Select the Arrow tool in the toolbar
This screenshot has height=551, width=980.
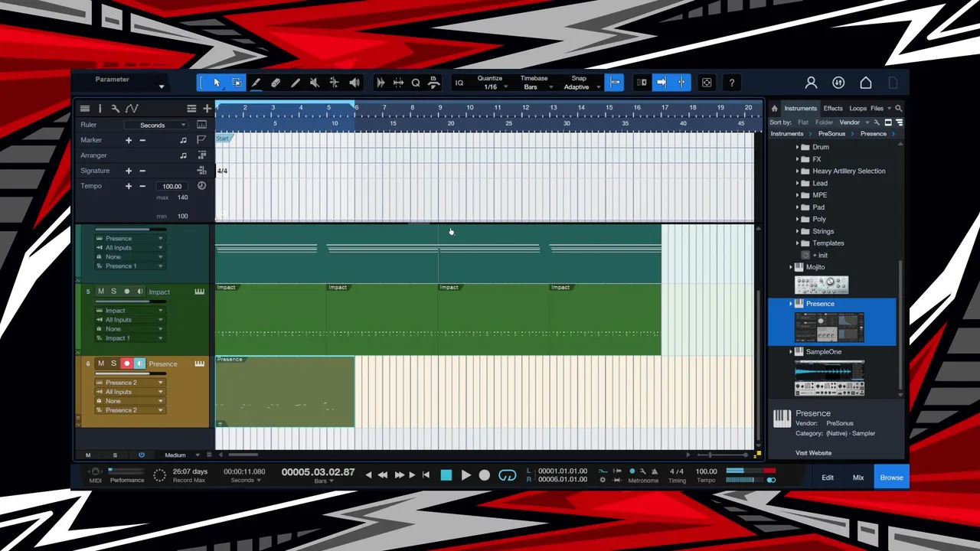click(217, 83)
